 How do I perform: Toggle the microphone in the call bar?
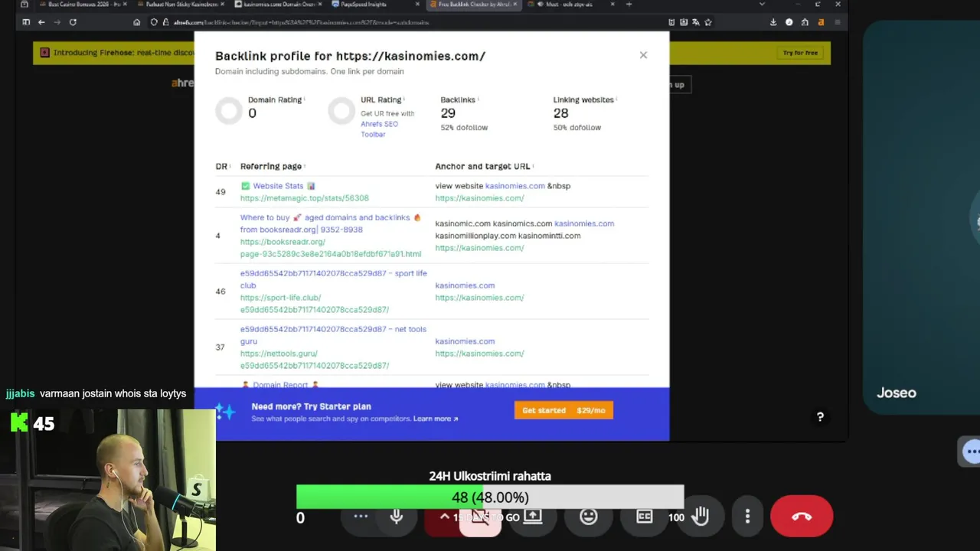click(x=397, y=517)
